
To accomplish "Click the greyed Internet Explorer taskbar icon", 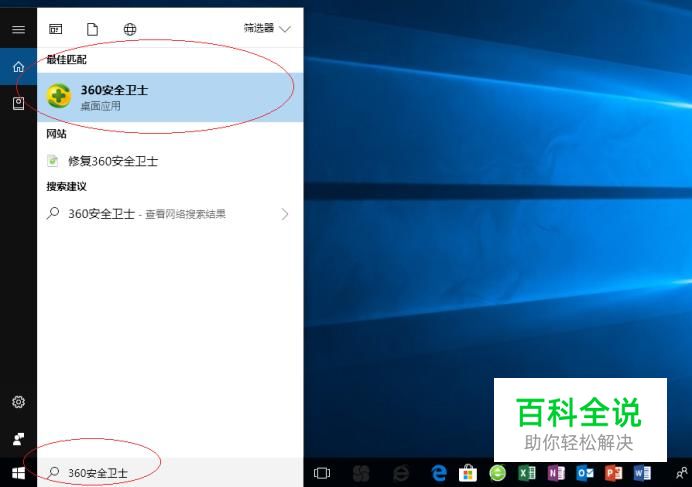I will click(400, 473).
